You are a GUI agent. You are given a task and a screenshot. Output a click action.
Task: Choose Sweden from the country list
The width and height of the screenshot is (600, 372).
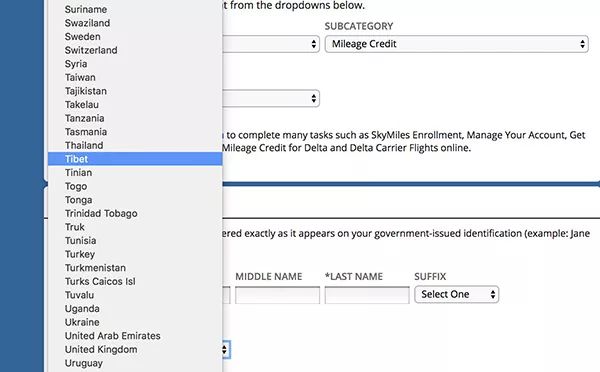[135, 36]
